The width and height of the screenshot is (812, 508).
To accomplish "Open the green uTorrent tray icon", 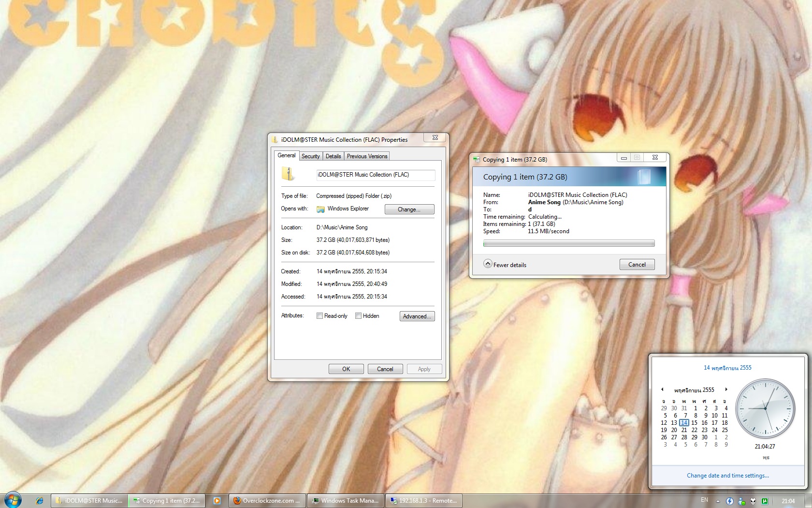I will click(765, 501).
